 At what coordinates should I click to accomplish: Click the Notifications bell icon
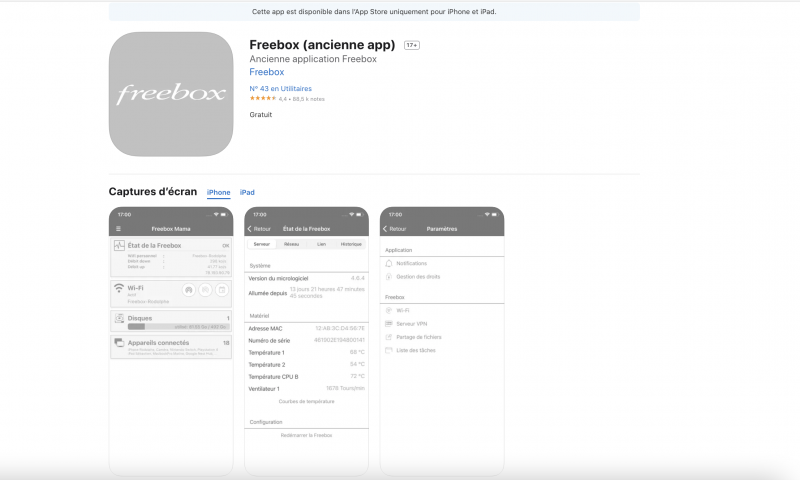point(389,263)
